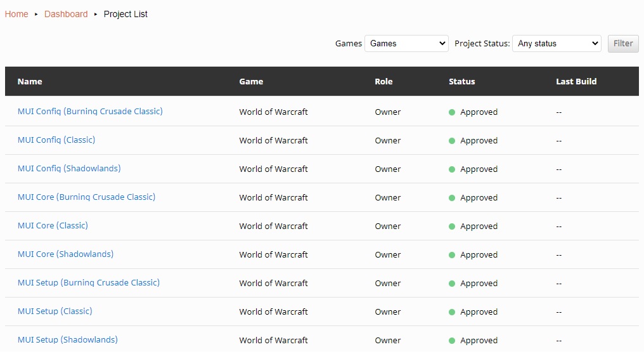Viewport: 644px width, 354px height.
Task: Click the Project List breadcrumb text
Action: pos(126,14)
